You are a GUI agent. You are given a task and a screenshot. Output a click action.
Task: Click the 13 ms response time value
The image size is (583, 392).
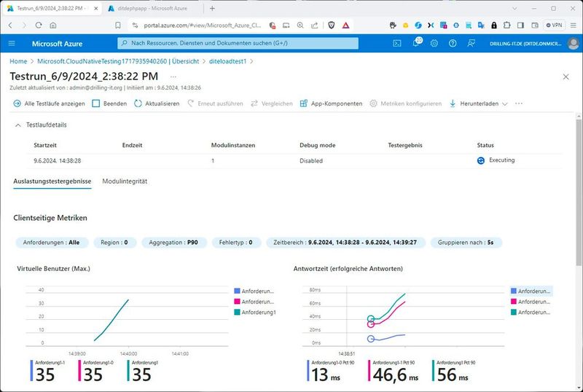click(326, 374)
